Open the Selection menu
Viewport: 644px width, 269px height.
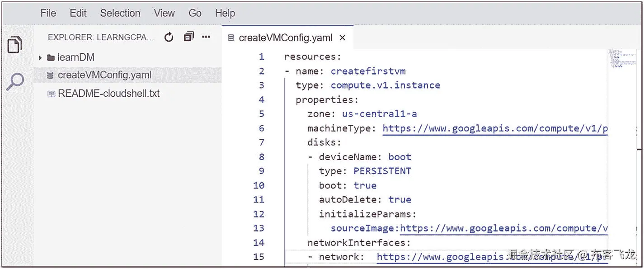pyautogui.click(x=120, y=13)
